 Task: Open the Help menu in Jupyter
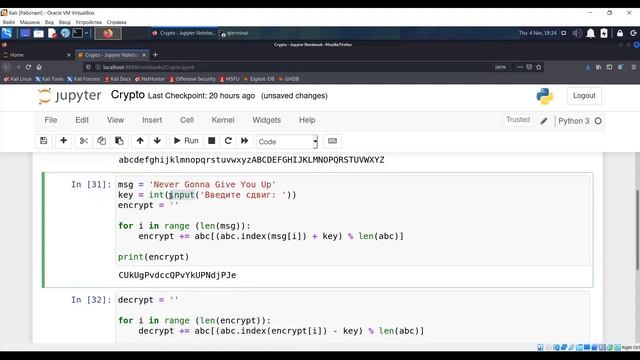click(x=307, y=120)
